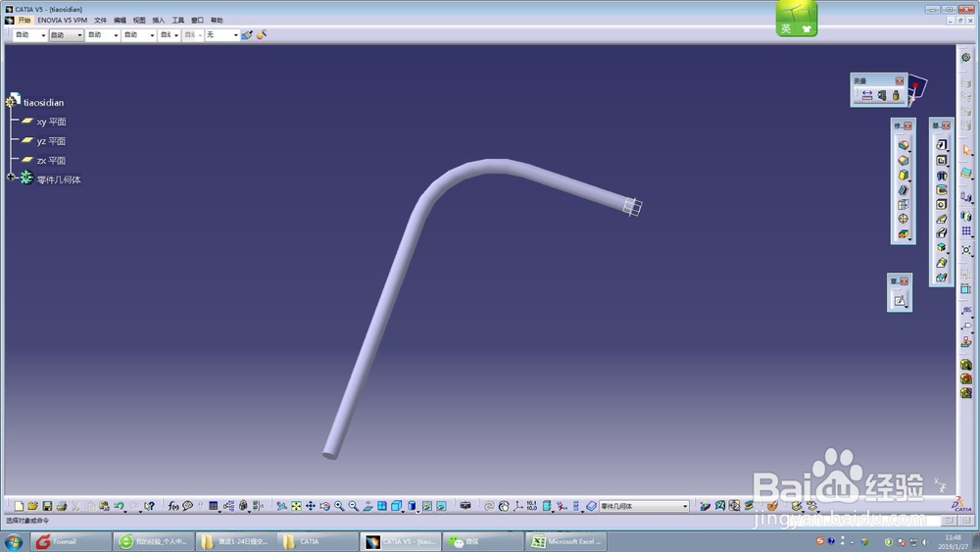Undo the last action
Viewport: 980px width, 552px height.
[119, 506]
